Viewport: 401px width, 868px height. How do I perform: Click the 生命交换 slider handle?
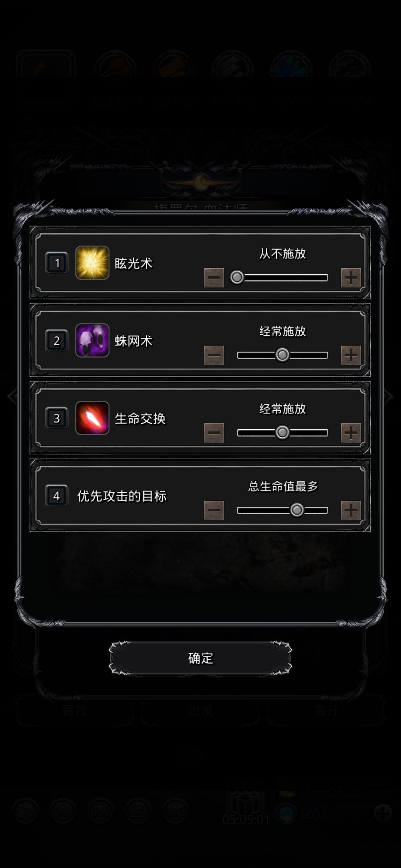click(x=282, y=433)
